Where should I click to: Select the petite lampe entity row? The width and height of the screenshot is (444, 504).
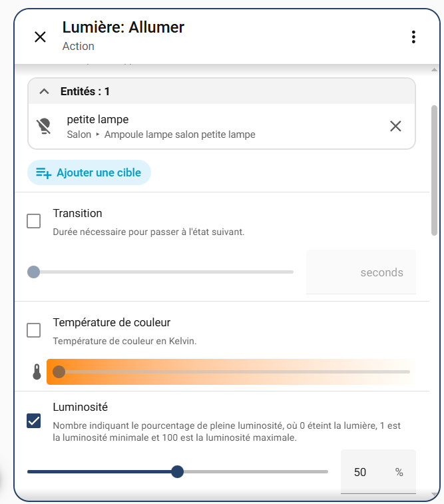coord(200,126)
